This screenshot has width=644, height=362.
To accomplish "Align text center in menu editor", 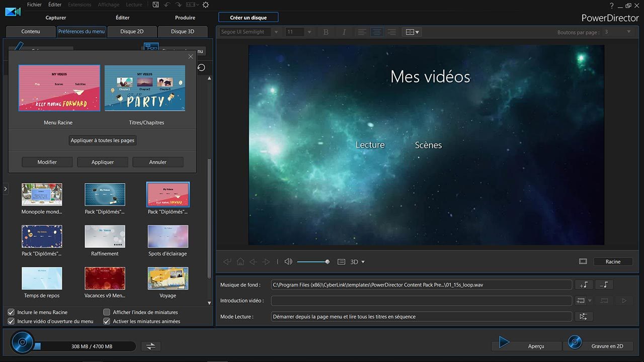I will pyautogui.click(x=376, y=32).
